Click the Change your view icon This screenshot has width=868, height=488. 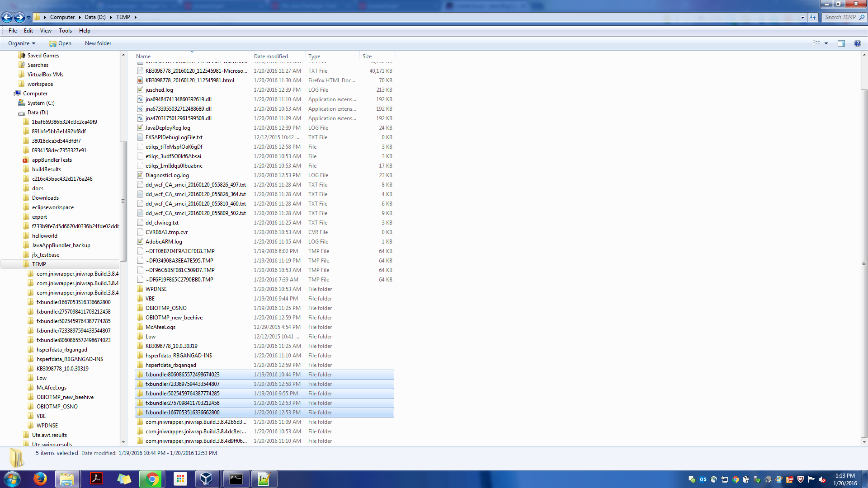(816, 43)
